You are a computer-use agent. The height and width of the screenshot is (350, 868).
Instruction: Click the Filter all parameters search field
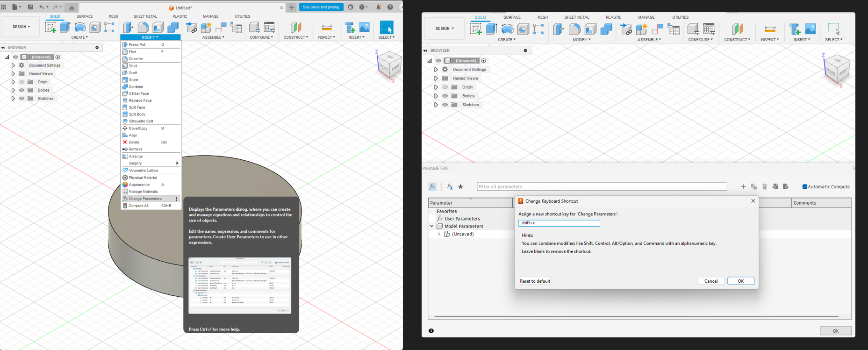[x=602, y=186]
